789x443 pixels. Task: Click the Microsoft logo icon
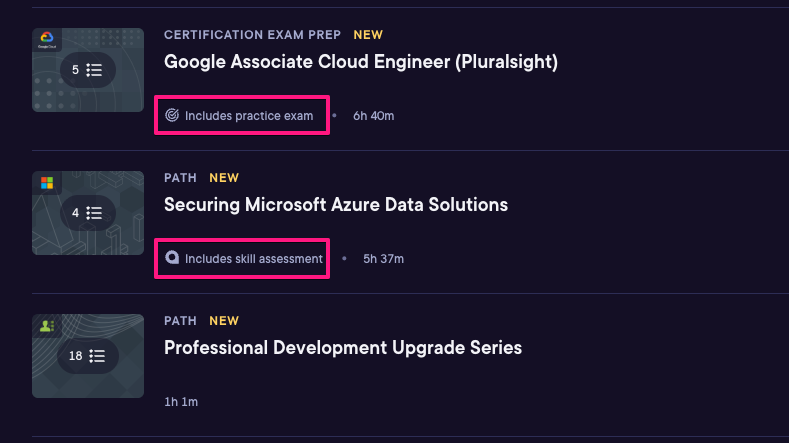point(46,183)
